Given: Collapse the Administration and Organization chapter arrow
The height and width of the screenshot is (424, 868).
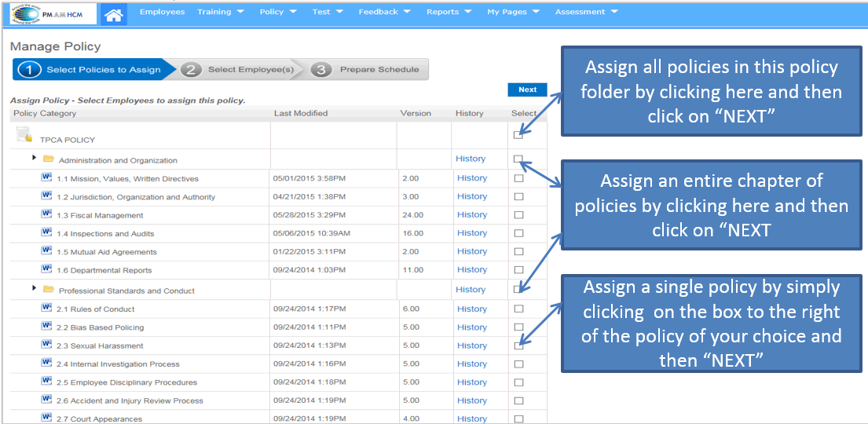Looking at the screenshot, I should pos(35,159).
